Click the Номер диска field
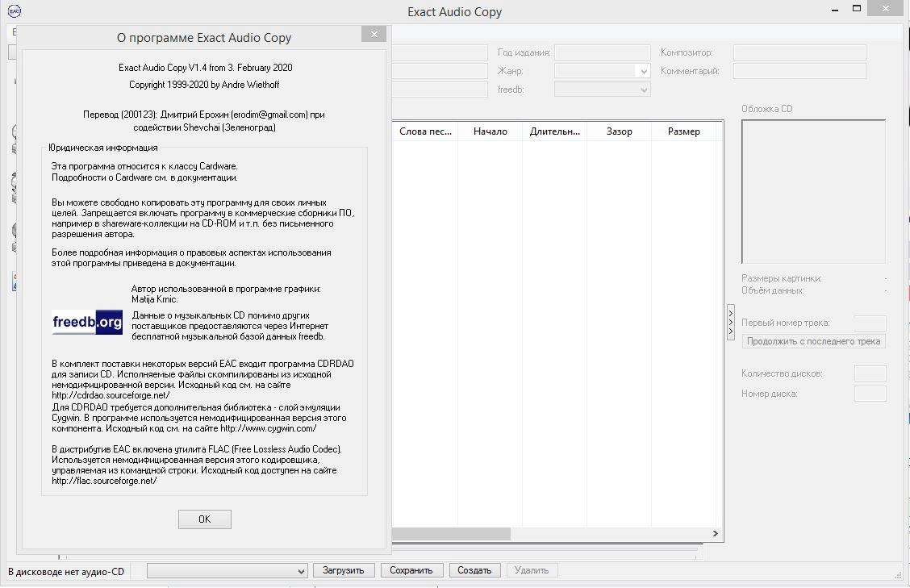The width and height of the screenshot is (910, 588). [x=870, y=394]
